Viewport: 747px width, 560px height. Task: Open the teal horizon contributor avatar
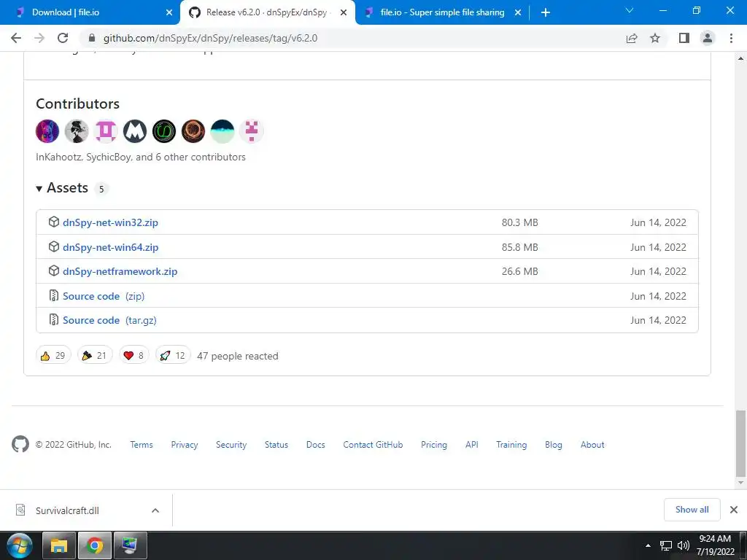(222, 131)
